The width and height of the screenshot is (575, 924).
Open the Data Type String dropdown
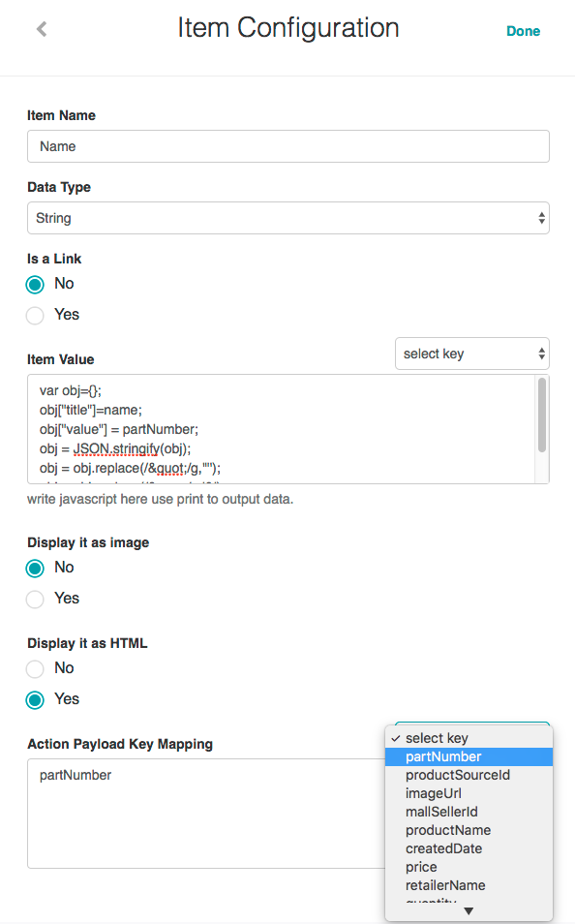(288, 218)
